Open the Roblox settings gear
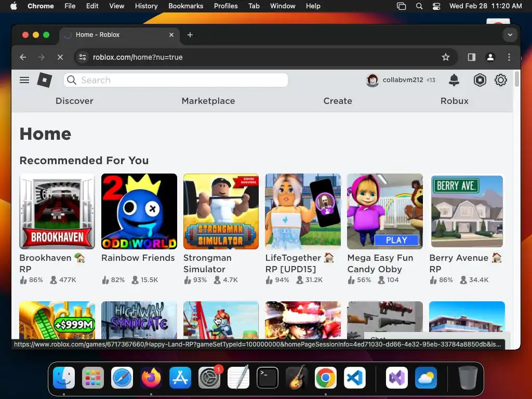Viewport: 532px width, 399px height. (500, 80)
